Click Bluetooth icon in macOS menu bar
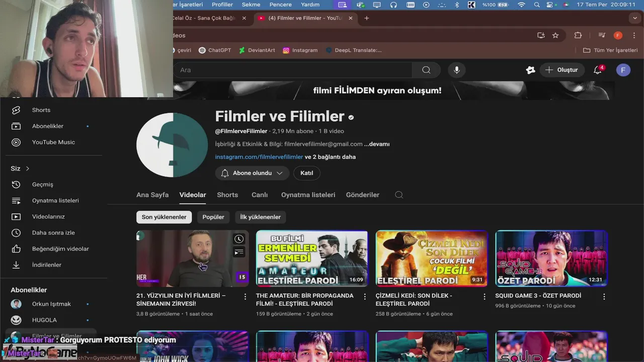 [457, 5]
